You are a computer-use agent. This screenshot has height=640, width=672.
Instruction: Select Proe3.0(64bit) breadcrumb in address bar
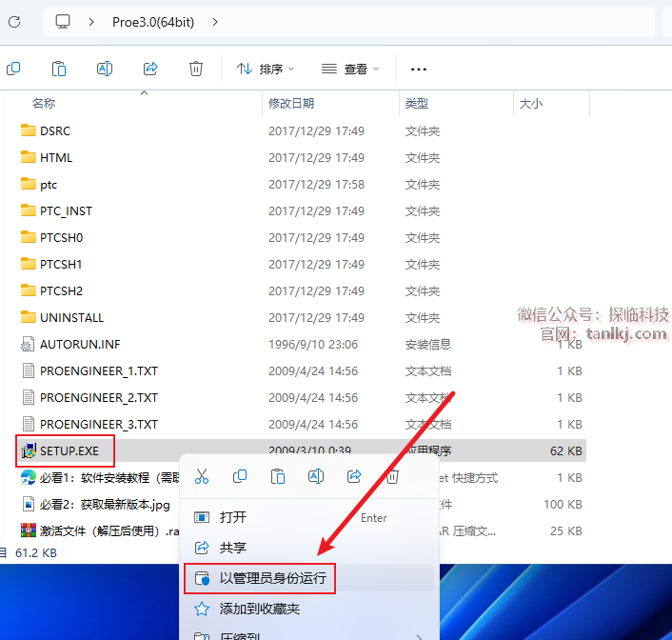point(153,22)
